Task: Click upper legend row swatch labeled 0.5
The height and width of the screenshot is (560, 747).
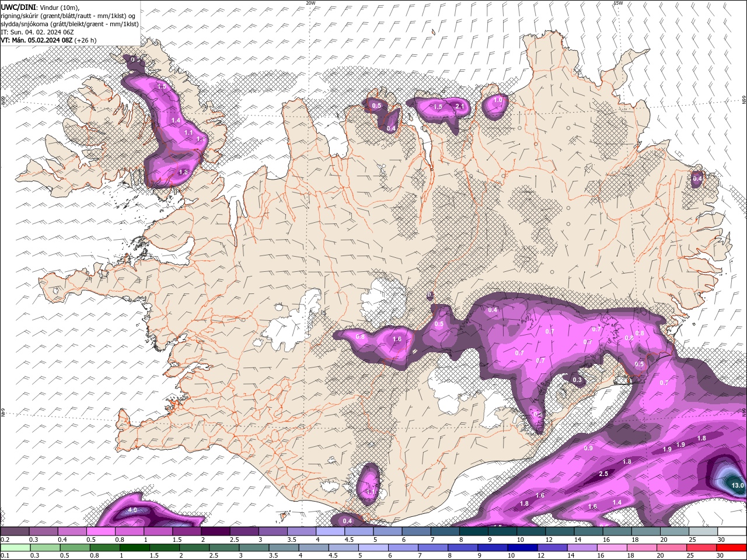Action: (100, 531)
